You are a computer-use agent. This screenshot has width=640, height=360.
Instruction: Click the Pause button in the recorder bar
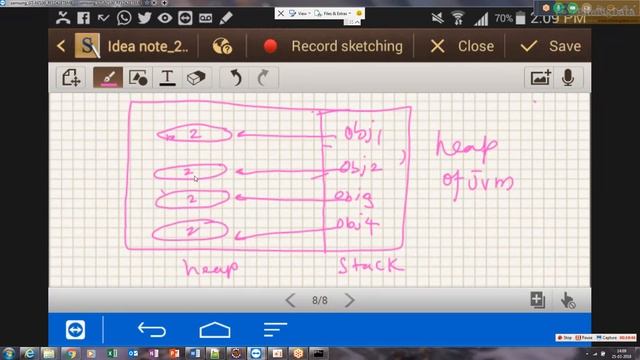(x=584, y=338)
